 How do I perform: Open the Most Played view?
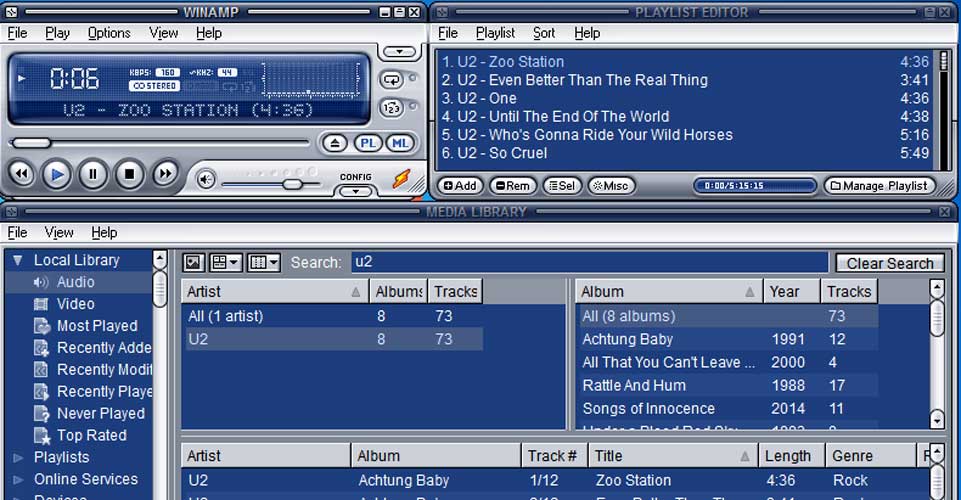(x=97, y=326)
